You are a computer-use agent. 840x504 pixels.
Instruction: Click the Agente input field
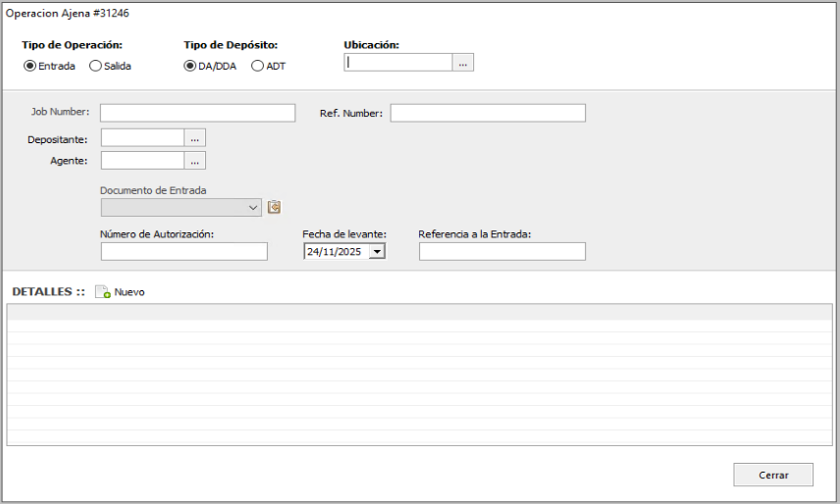pos(142,160)
